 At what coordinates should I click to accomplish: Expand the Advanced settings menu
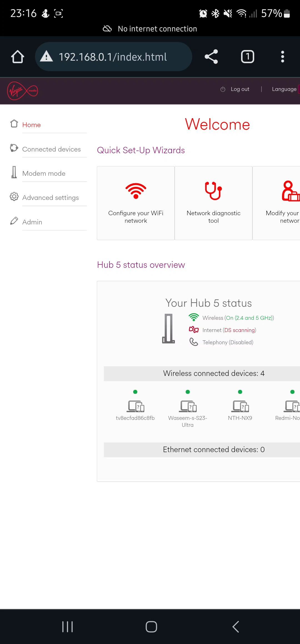(51, 198)
